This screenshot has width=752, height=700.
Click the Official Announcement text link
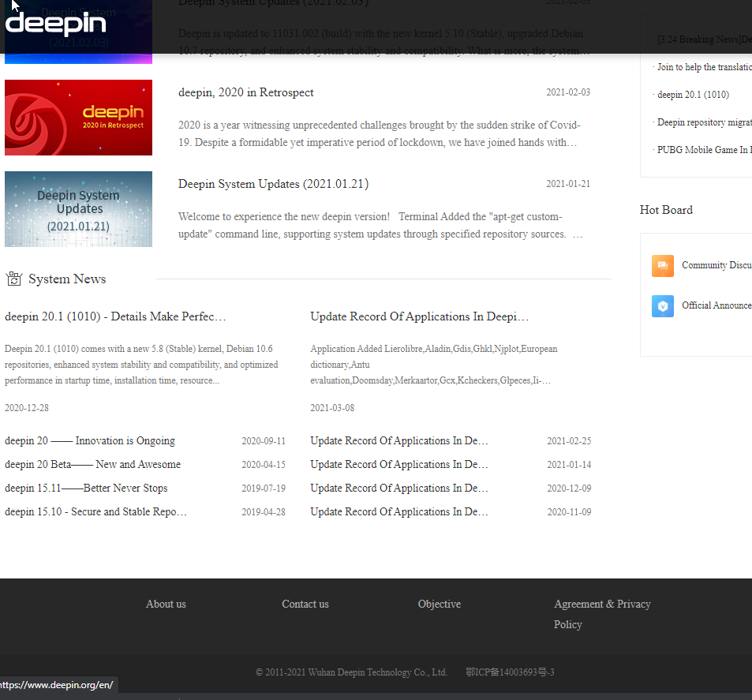pos(716,305)
